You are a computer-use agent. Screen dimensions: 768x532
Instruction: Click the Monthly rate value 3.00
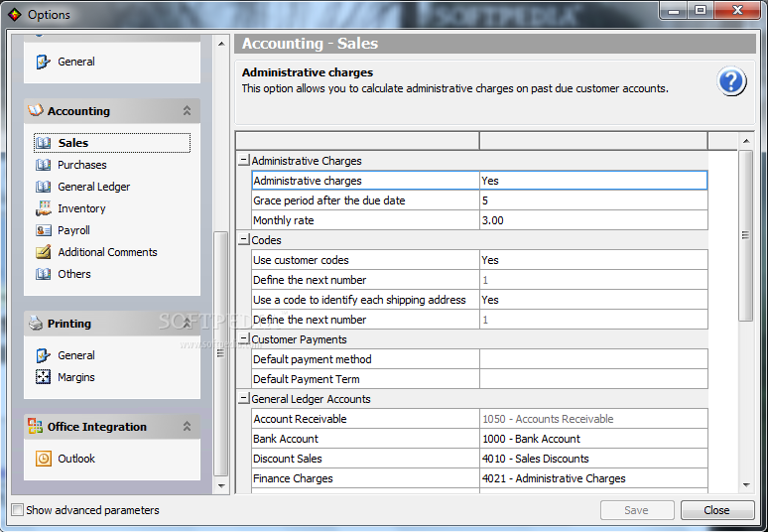pyautogui.click(x=593, y=220)
